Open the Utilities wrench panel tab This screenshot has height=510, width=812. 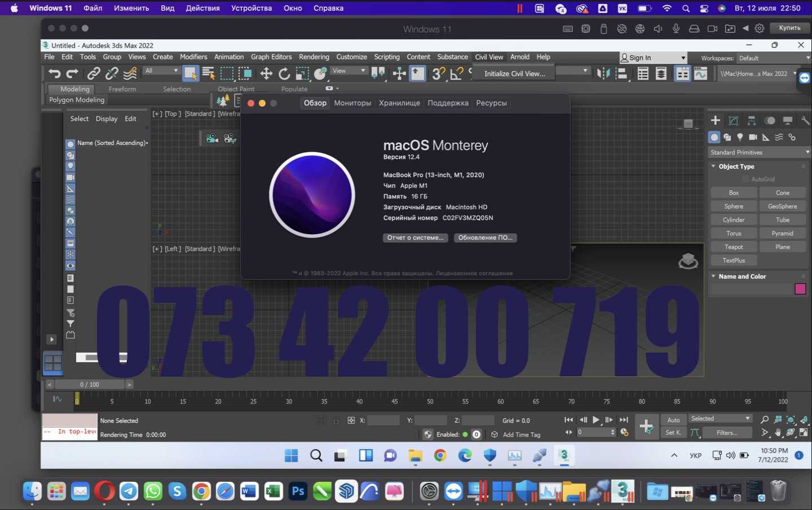tap(805, 120)
